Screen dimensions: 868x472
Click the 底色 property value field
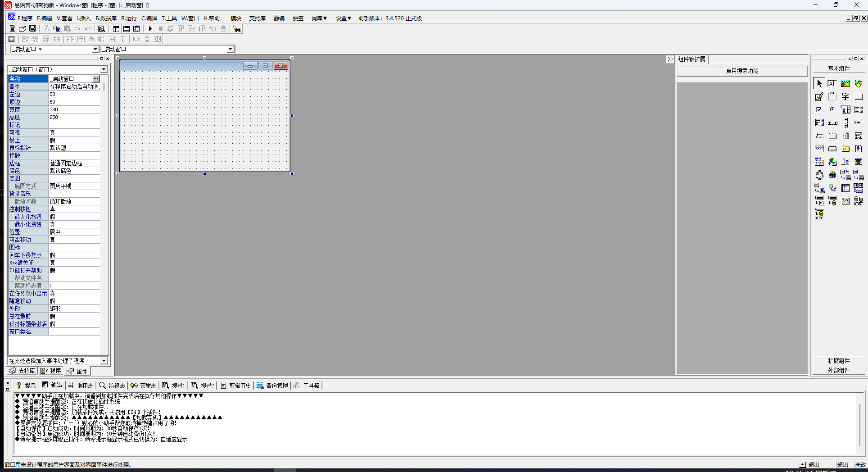coord(74,171)
